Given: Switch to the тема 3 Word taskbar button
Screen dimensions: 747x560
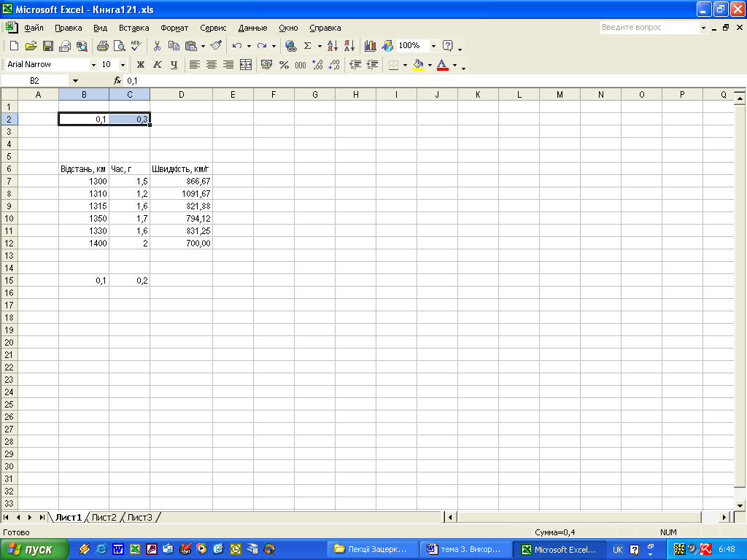Looking at the screenshot, I should point(466,550).
